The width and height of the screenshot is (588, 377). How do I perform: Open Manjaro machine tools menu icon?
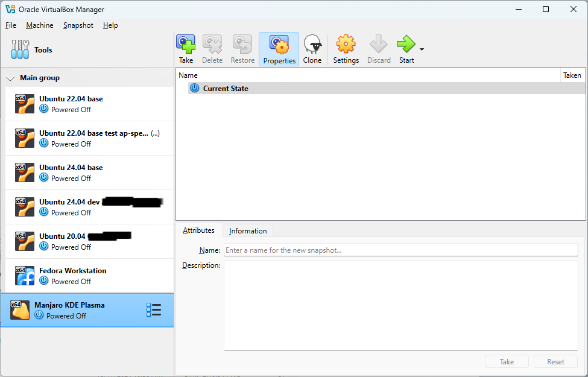pos(154,310)
